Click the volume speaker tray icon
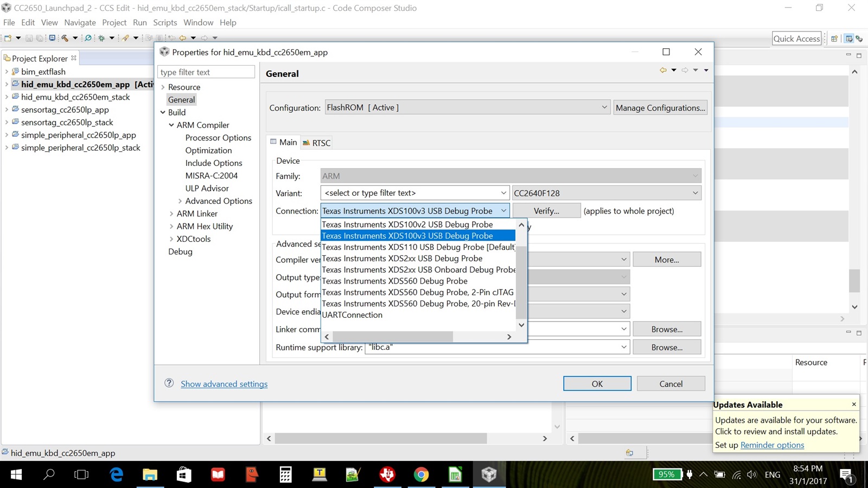The width and height of the screenshot is (868, 488). [751, 474]
